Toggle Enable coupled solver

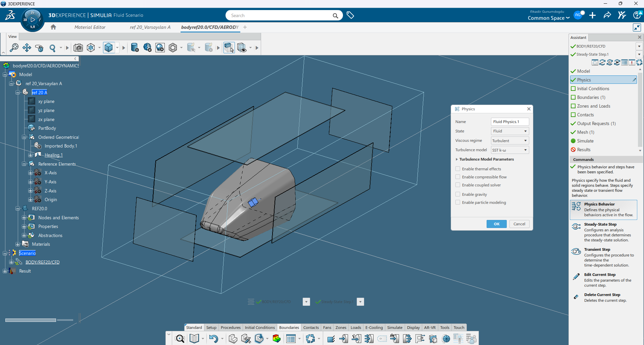click(x=458, y=185)
